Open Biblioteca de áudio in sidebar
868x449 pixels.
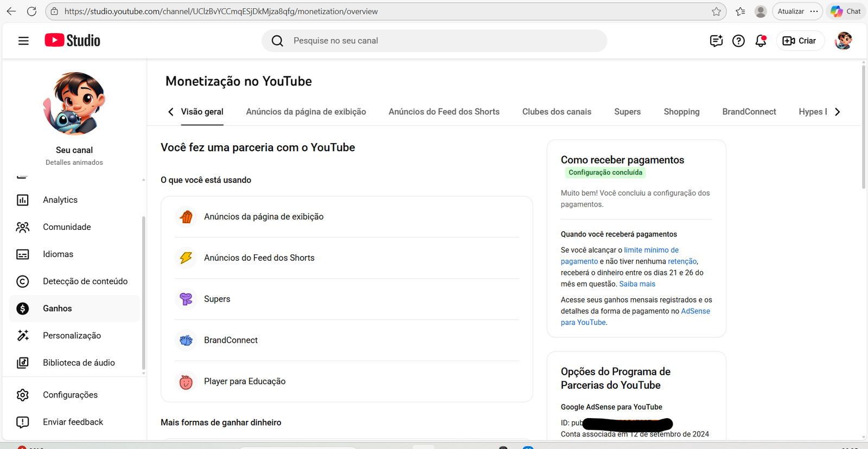click(x=74, y=363)
